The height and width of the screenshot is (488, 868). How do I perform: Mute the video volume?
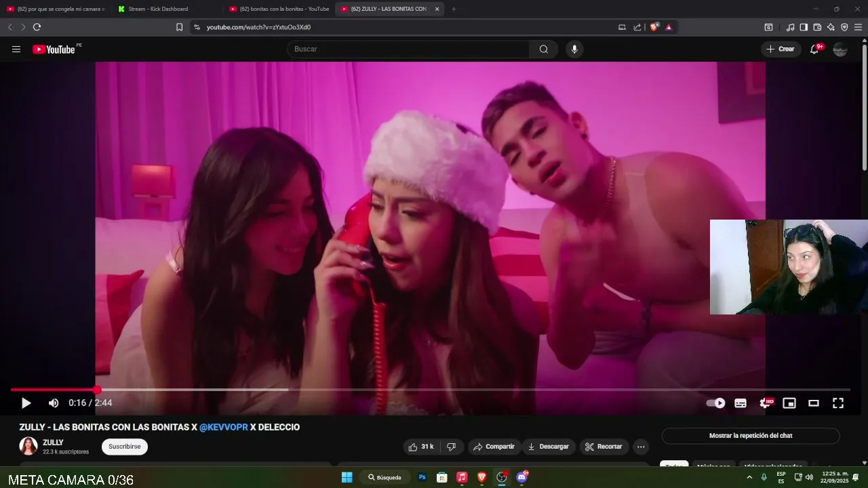tap(54, 403)
